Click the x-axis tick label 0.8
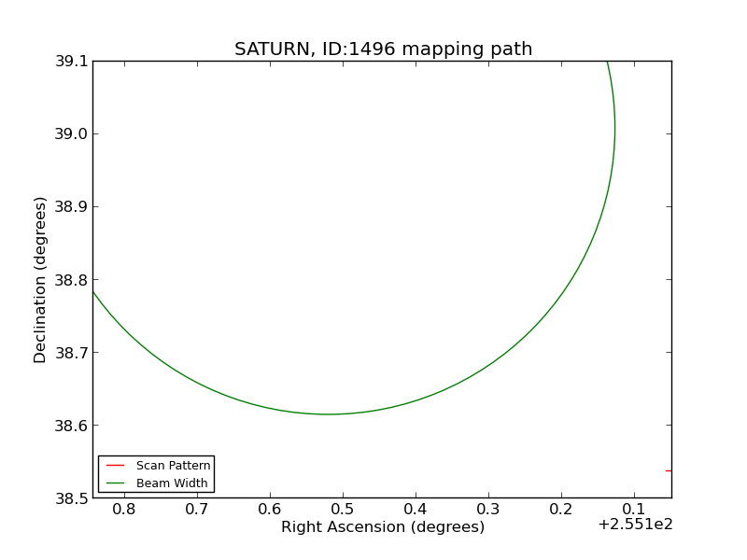 tap(124, 510)
